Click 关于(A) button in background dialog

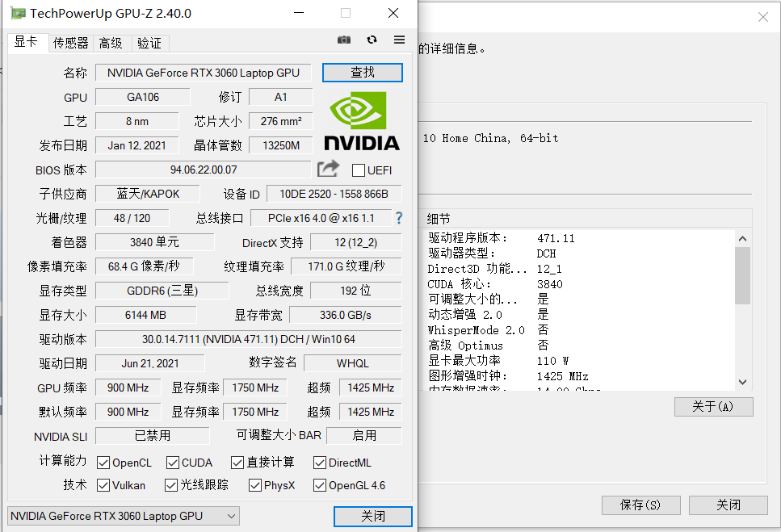[713, 407]
